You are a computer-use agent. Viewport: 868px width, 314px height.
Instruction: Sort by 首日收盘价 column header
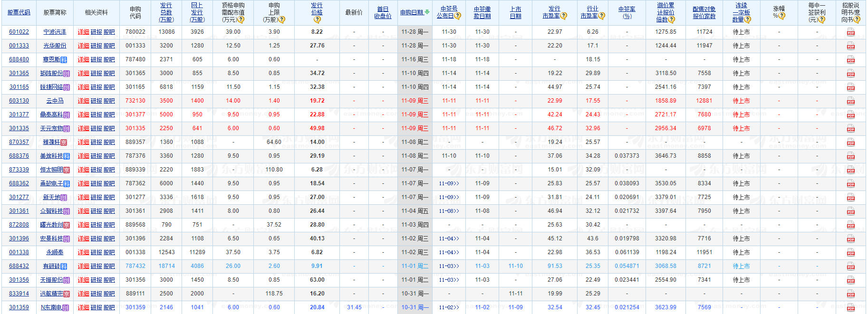click(383, 12)
